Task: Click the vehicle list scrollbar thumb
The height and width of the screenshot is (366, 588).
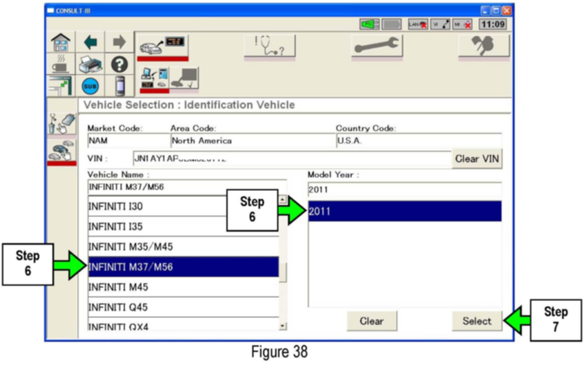Action: point(283,272)
